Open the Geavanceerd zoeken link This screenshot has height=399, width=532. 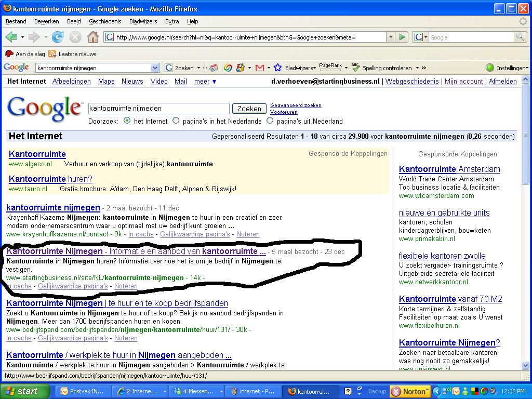point(296,105)
